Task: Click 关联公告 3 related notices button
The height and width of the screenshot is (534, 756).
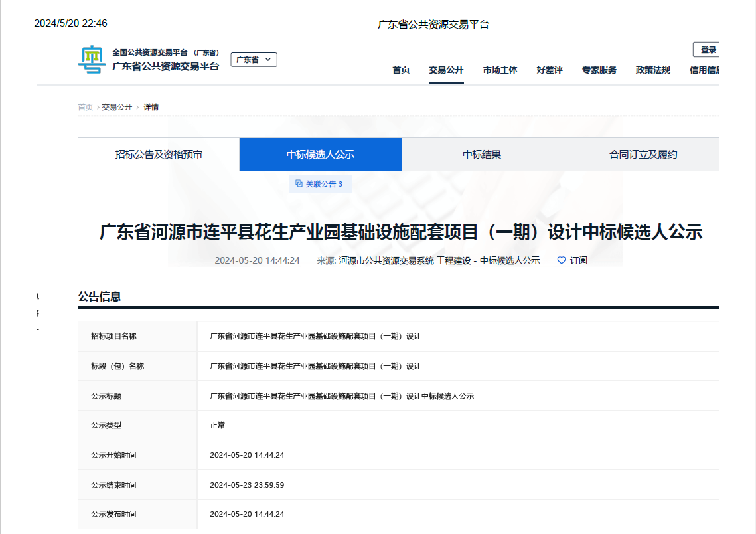Action: pyautogui.click(x=320, y=184)
